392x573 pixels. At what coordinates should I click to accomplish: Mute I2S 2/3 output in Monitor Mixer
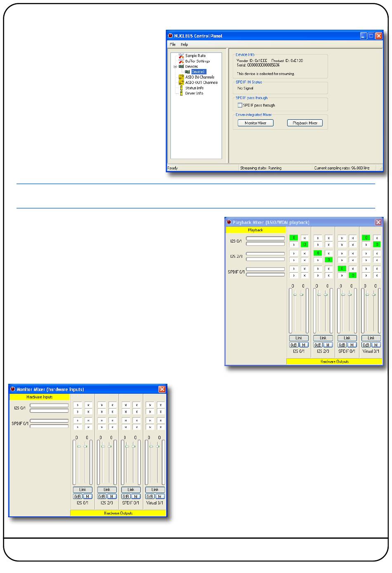point(111,497)
